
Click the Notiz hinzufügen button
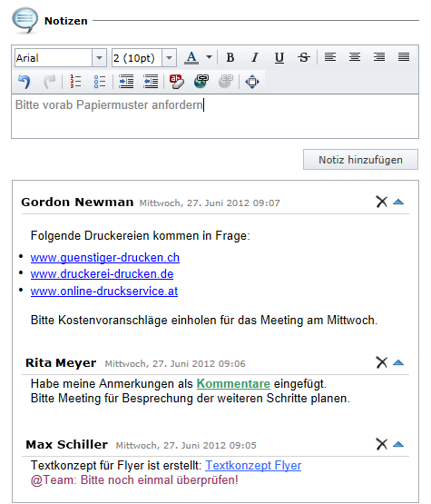point(360,160)
